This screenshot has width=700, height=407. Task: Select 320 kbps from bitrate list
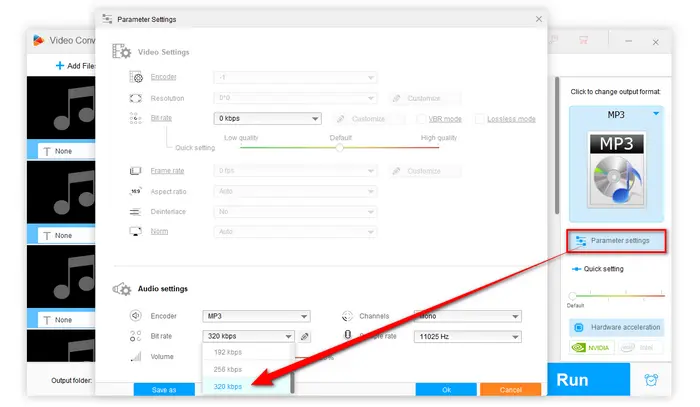tap(246, 386)
